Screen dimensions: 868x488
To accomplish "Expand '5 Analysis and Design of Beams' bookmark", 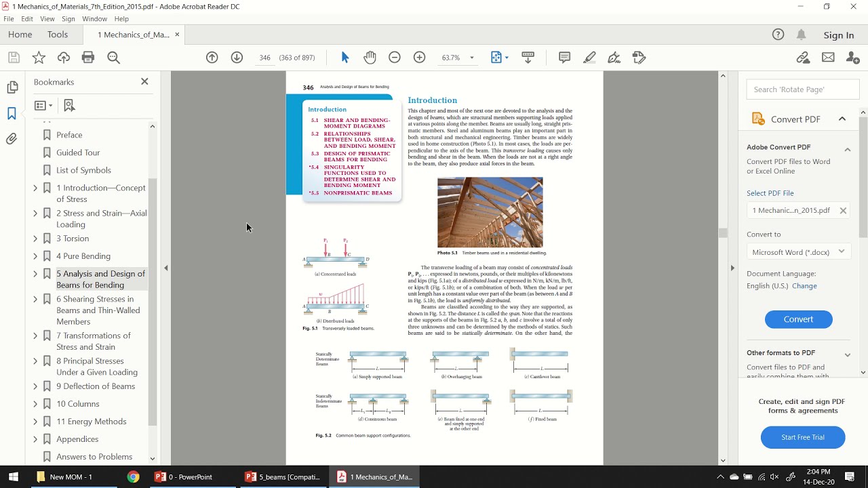I will [35, 274].
